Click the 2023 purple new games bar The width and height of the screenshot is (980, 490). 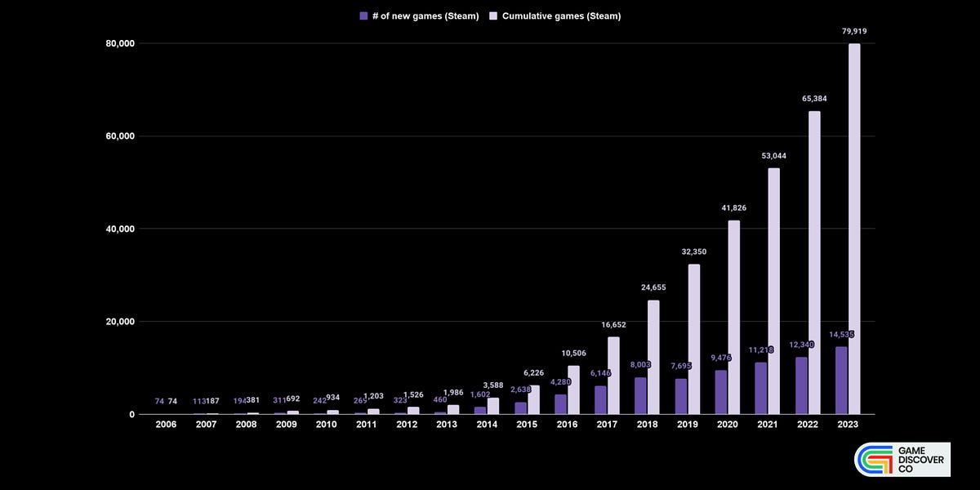(x=841, y=381)
